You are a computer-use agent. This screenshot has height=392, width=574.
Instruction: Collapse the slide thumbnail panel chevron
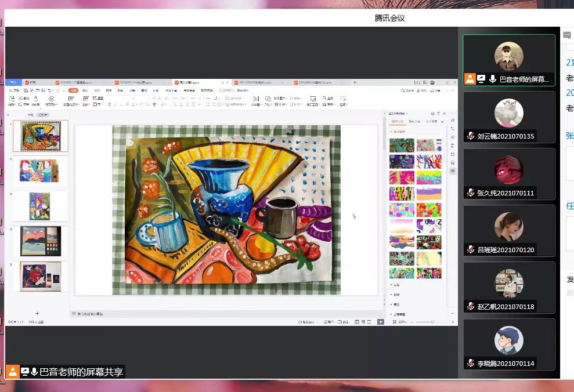(8, 115)
